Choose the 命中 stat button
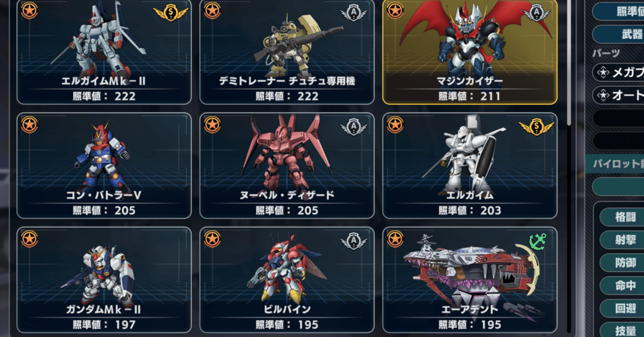644x337 pixels. pos(622,286)
